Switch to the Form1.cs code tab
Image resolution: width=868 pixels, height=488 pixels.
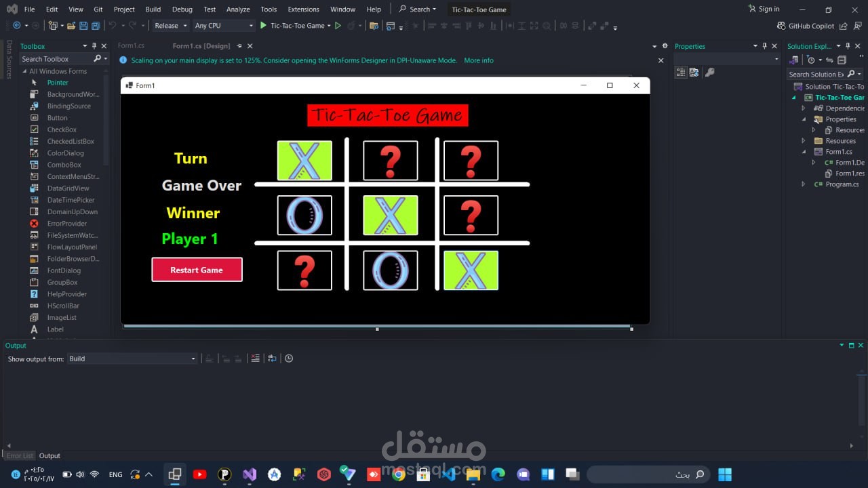click(x=131, y=46)
